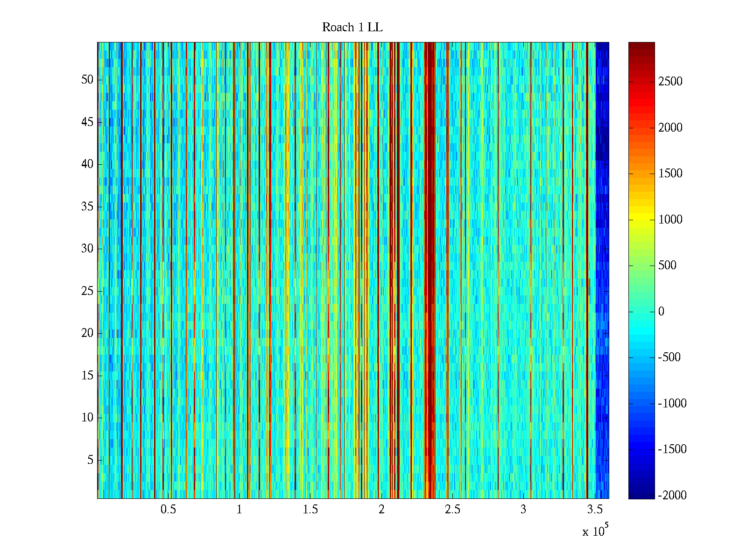Pick the dark red top of the colorbar
747x560 pixels.
coord(641,47)
